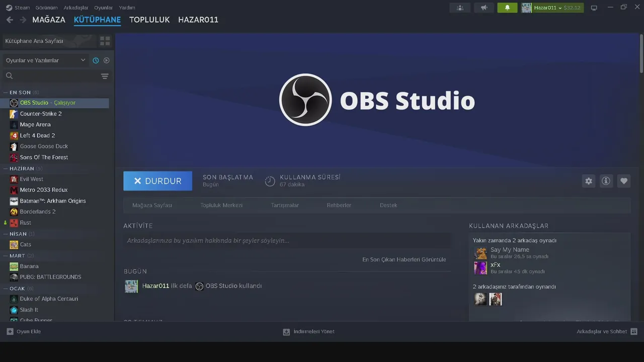Open Oyunlar ve Yazılımlar dropdown

(46, 60)
